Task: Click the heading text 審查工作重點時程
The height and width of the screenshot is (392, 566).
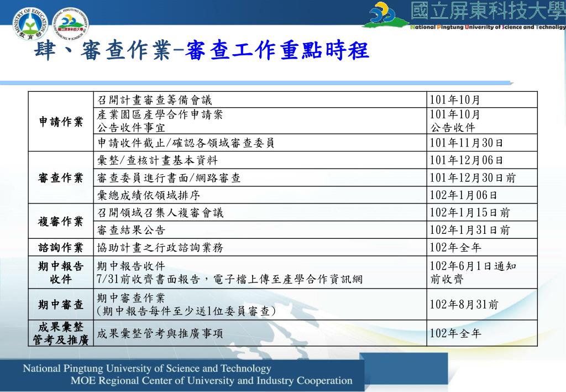Action: pyautogui.click(x=277, y=50)
